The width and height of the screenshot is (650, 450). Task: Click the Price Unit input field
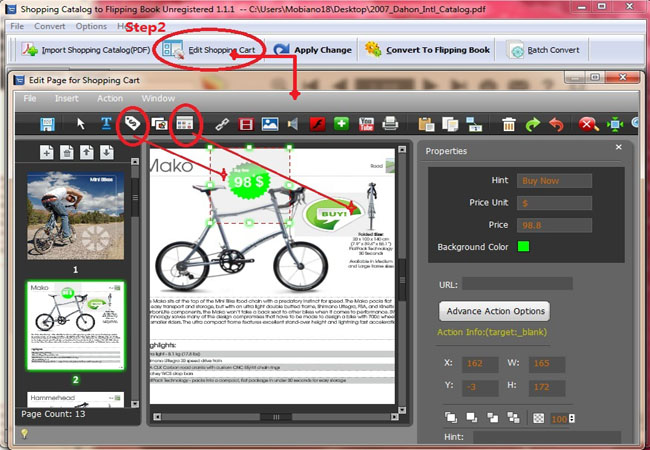click(554, 203)
